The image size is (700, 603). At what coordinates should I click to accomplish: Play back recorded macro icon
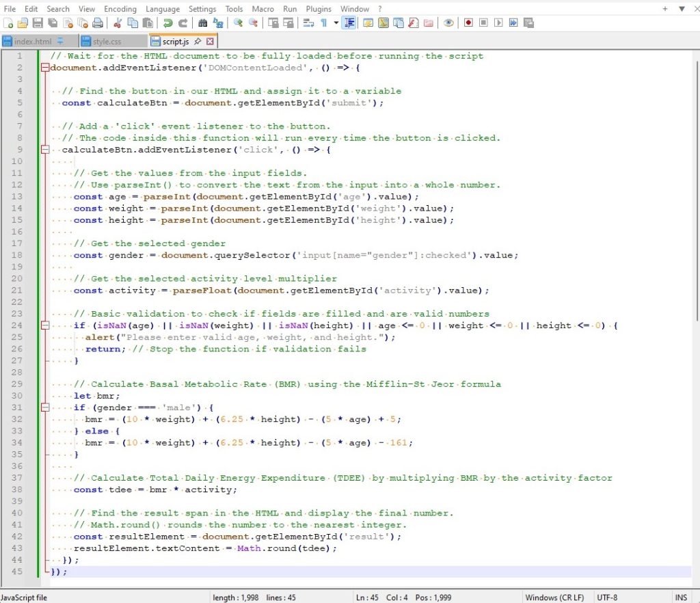(498, 23)
